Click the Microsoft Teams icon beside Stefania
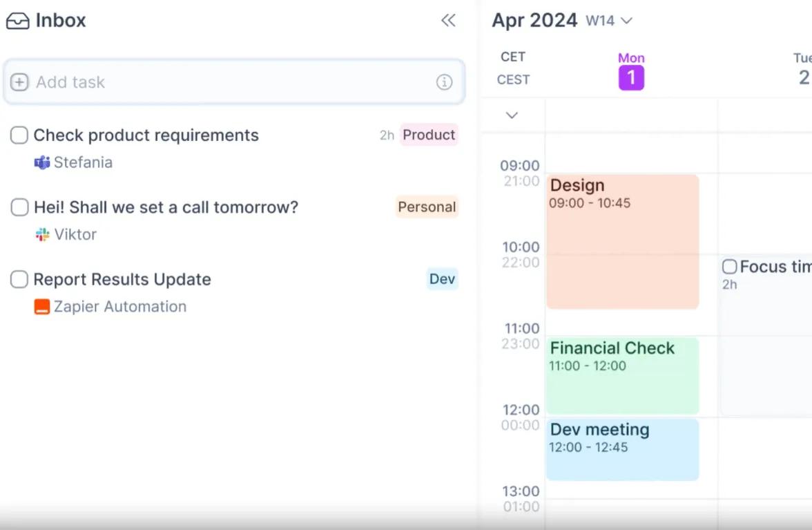 click(x=42, y=162)
